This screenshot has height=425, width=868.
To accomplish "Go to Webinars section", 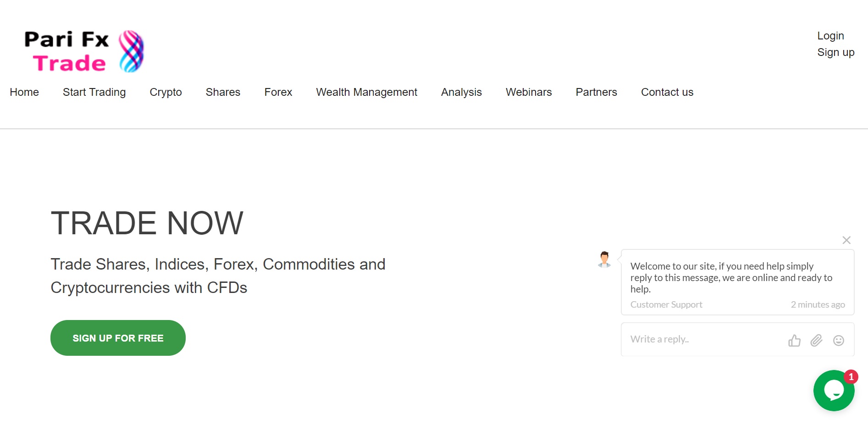I will 529,92.
